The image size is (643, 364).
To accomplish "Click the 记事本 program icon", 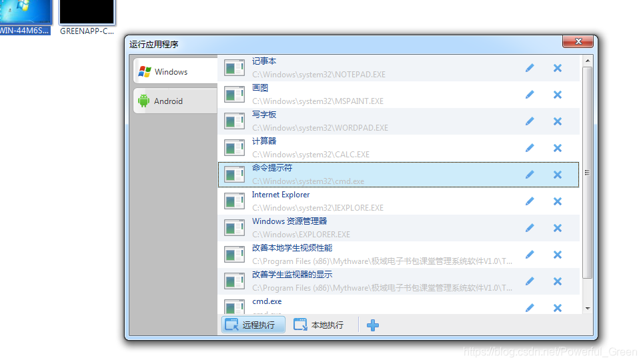I will coord(234,68).
